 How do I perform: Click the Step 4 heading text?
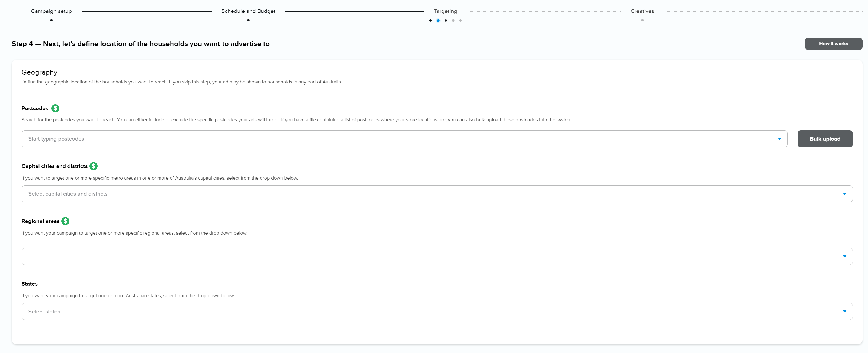point(140,44)
